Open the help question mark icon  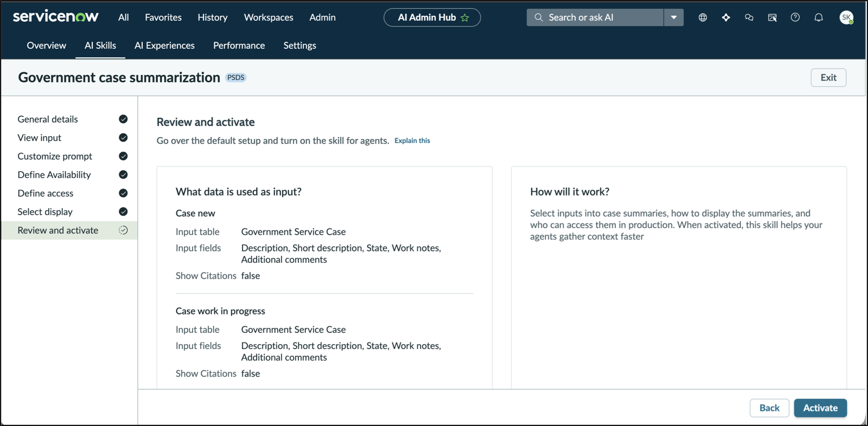[x=795, y=17]
